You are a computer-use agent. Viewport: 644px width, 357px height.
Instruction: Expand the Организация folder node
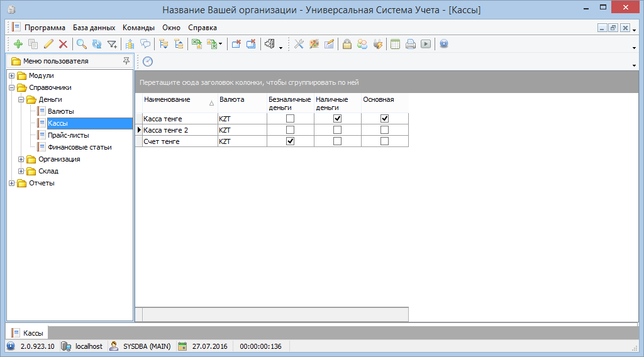(21, 160)
